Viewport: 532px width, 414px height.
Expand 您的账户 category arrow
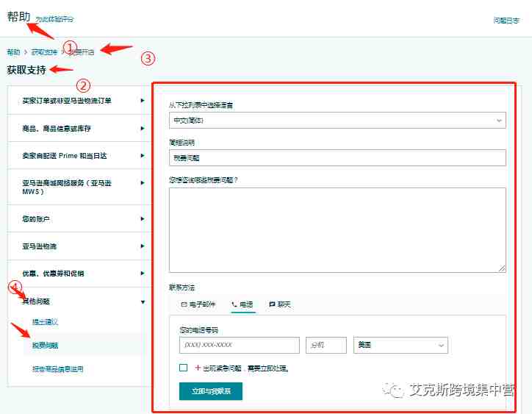point(143,218)
